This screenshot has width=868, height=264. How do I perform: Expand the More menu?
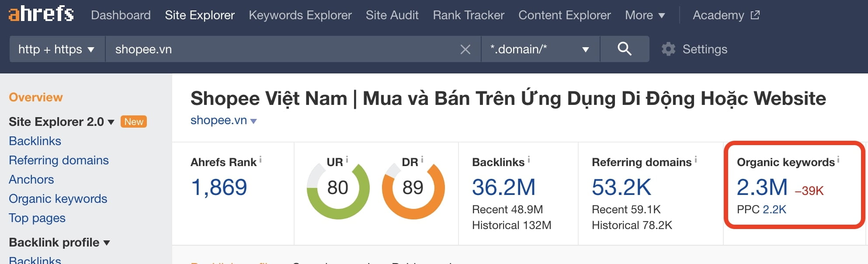[x=645, y=15]
